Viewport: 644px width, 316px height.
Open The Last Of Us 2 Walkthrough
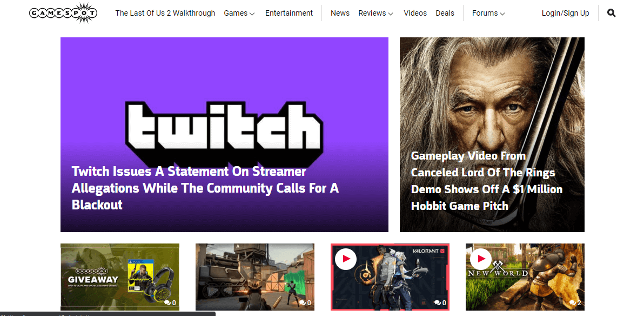click(165, 13)
